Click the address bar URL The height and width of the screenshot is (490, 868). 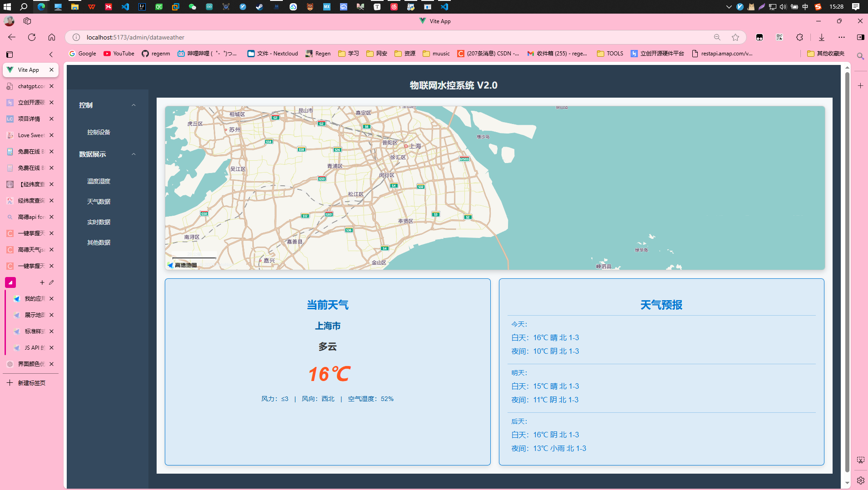(x=135, y=37)
